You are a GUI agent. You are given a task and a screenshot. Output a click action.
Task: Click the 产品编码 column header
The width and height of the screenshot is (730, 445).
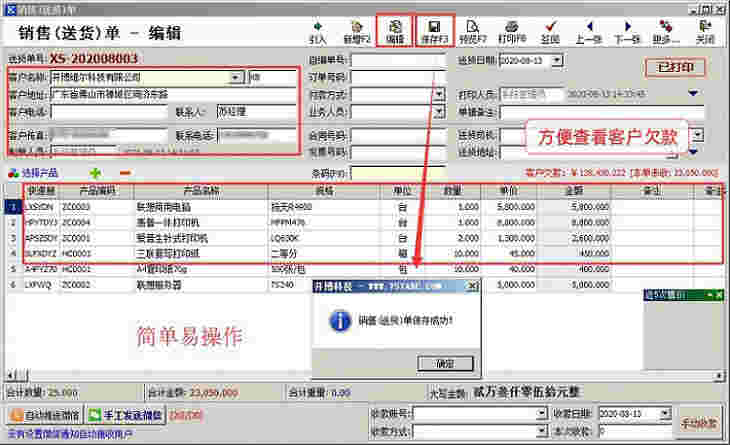(x=97, y=190)
